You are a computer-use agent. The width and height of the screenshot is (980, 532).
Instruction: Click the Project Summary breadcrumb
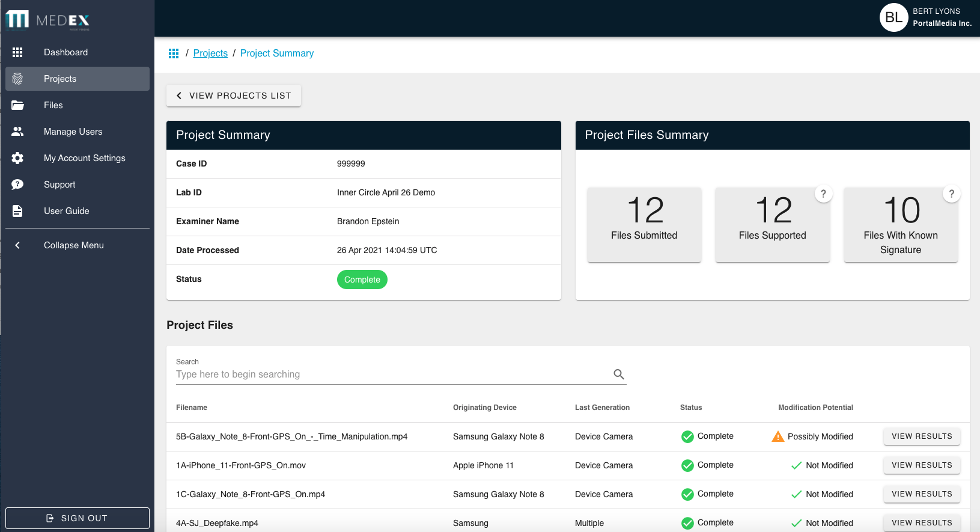coord(277,54)
